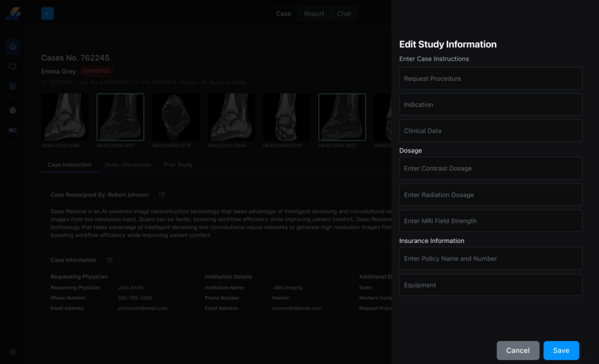Focus the Request Procedure input field

tap(490, 78)
